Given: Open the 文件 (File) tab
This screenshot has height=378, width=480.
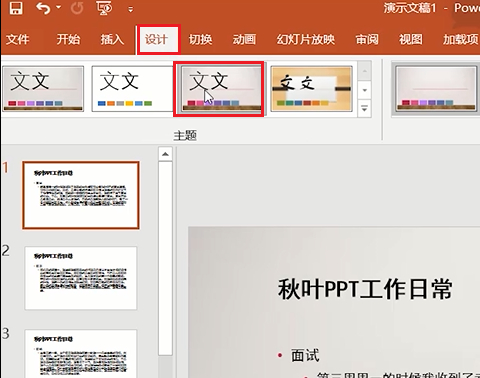Looking at the screenshot, I should point(18,40).
